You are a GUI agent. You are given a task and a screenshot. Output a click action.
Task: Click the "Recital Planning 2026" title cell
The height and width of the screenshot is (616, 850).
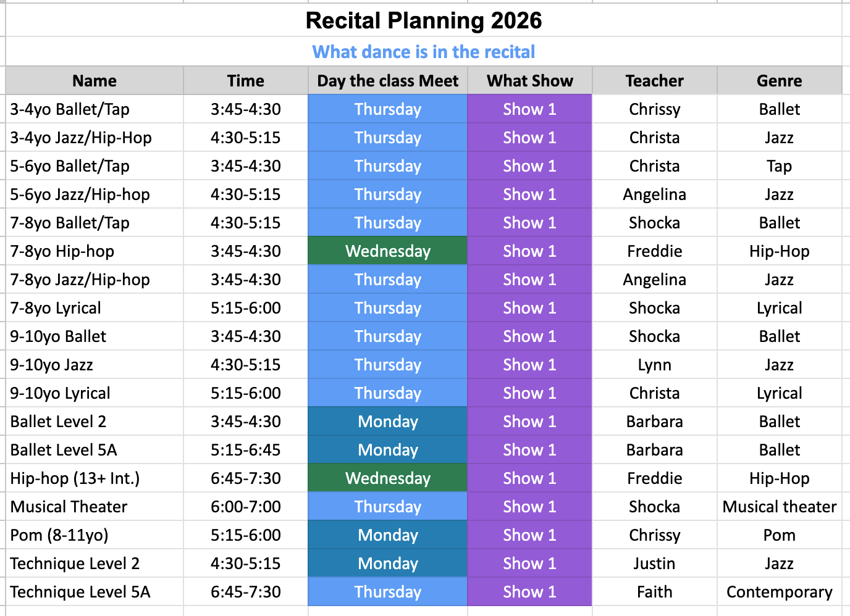pos(424,21)
